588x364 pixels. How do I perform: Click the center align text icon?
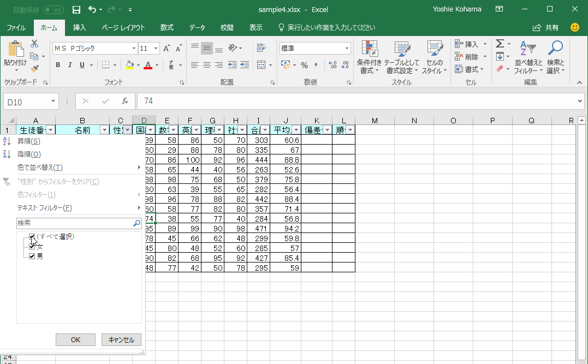pyautogui.click(x=207, y=65)
